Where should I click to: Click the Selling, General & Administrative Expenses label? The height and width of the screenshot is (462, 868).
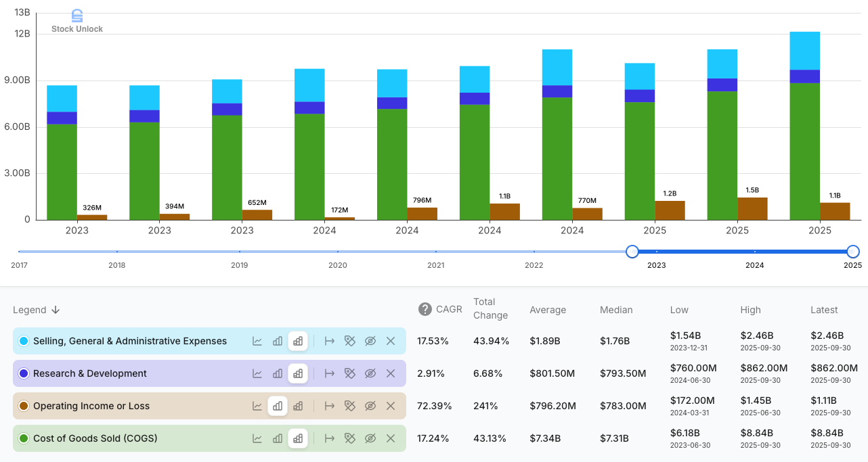(x=130, y=341)
